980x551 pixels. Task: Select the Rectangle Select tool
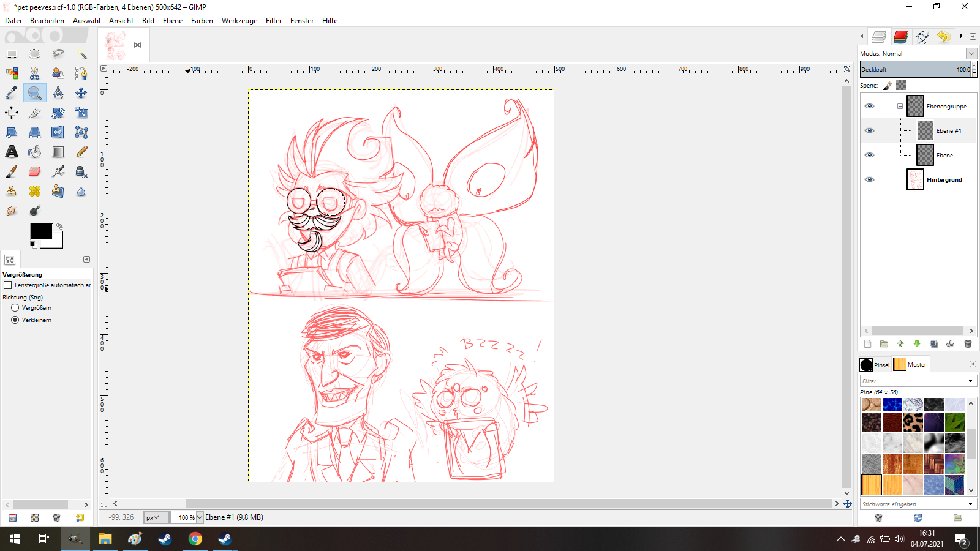12,54
